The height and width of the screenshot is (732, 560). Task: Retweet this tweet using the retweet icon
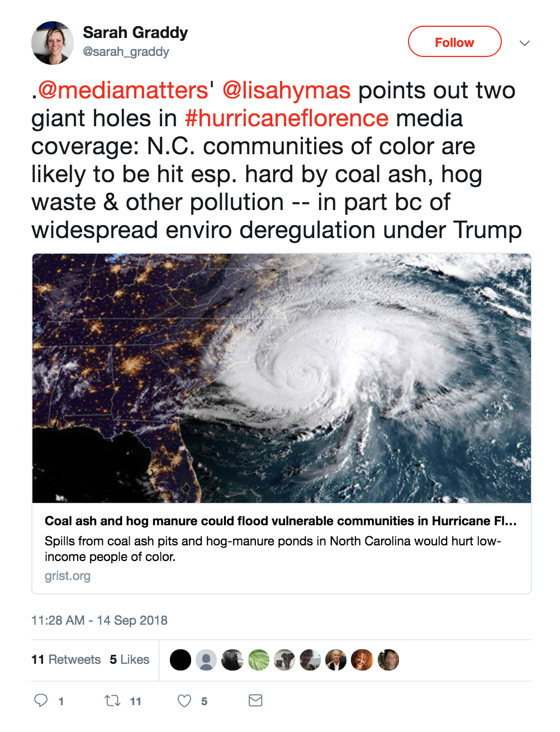[x=112, y=701]
